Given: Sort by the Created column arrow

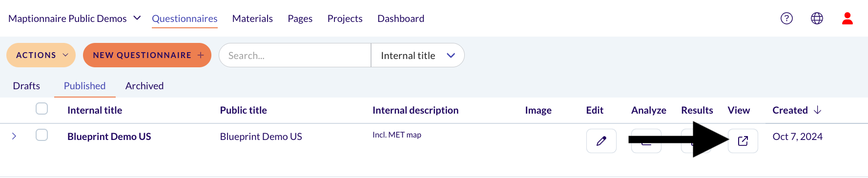Looking at the screenshot, I should [x=817, y=110].
